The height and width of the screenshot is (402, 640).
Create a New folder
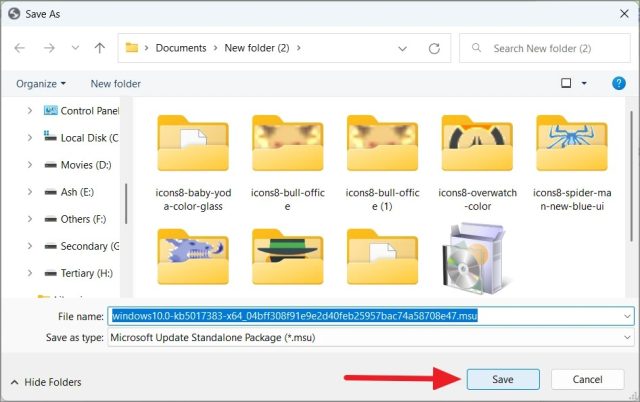(116, 84)
